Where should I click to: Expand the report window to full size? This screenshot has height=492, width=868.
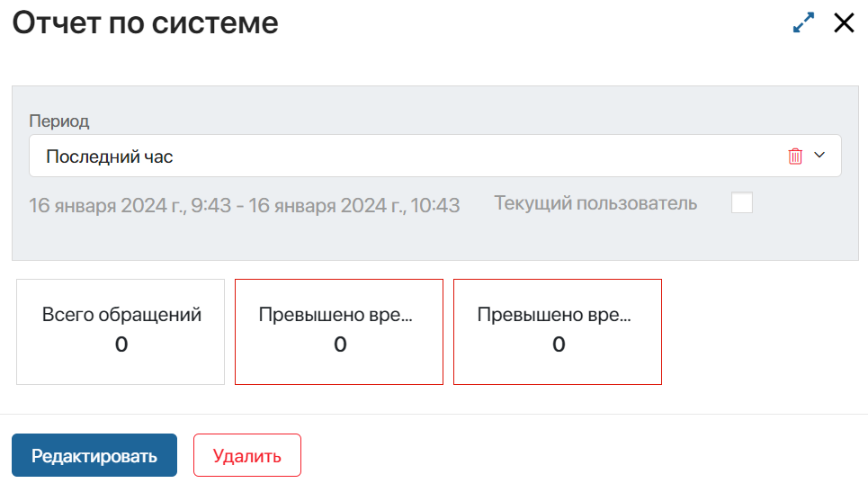pos(803,22)
